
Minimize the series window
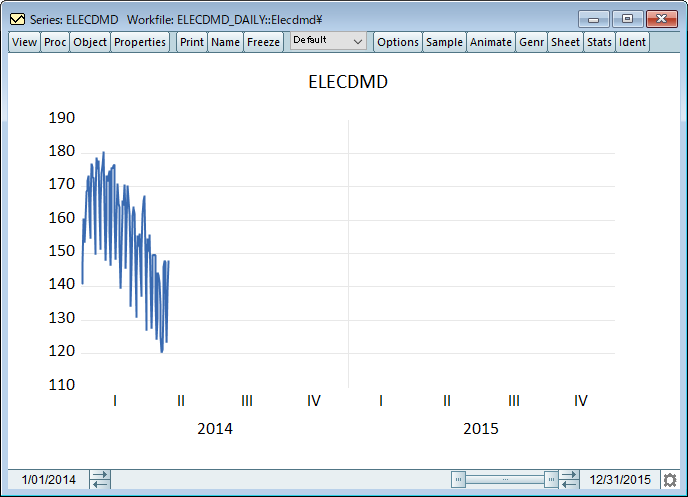click(x=593, y=19)
